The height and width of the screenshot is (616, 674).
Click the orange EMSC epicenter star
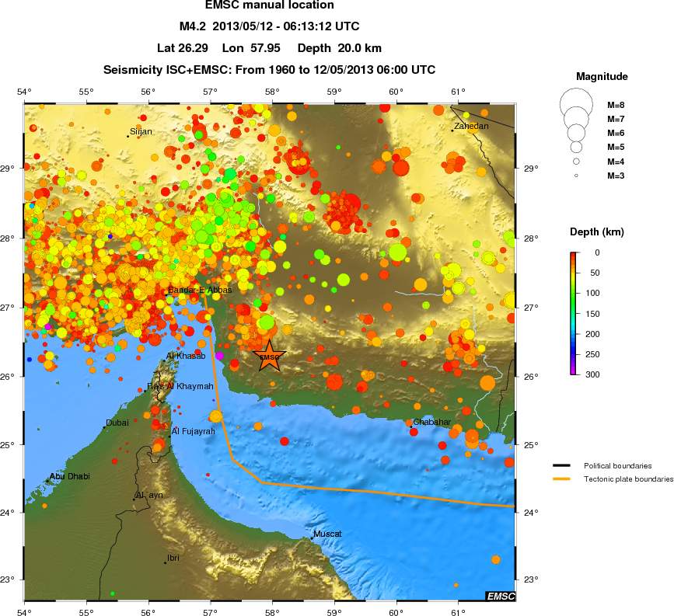[270, 356]
